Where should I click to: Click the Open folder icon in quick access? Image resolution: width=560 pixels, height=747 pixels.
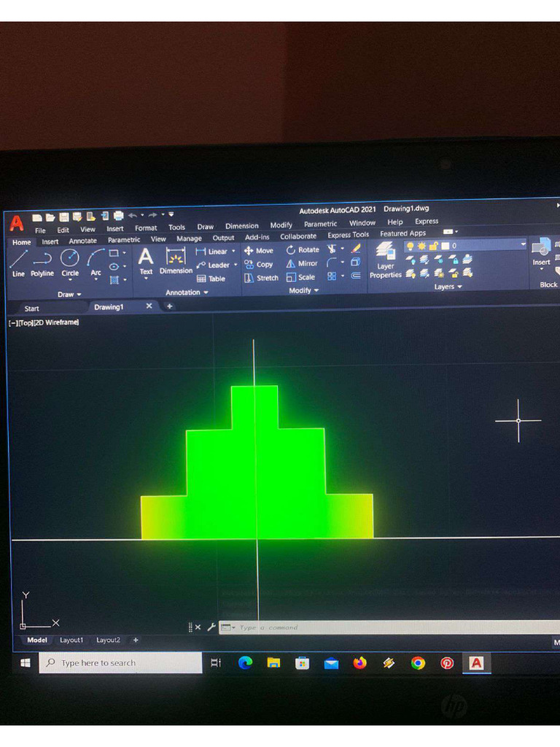(50, 217)
